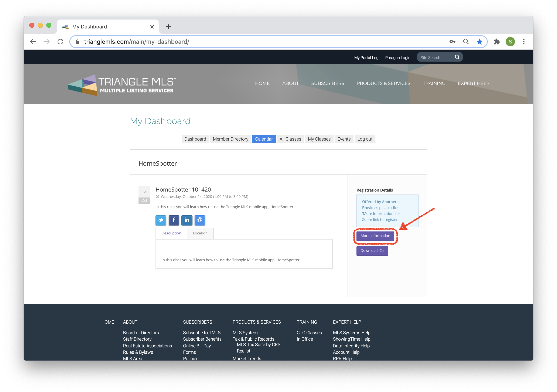557x392 pixels.
Task: Share the class by email icon
Action: point(200,220)
